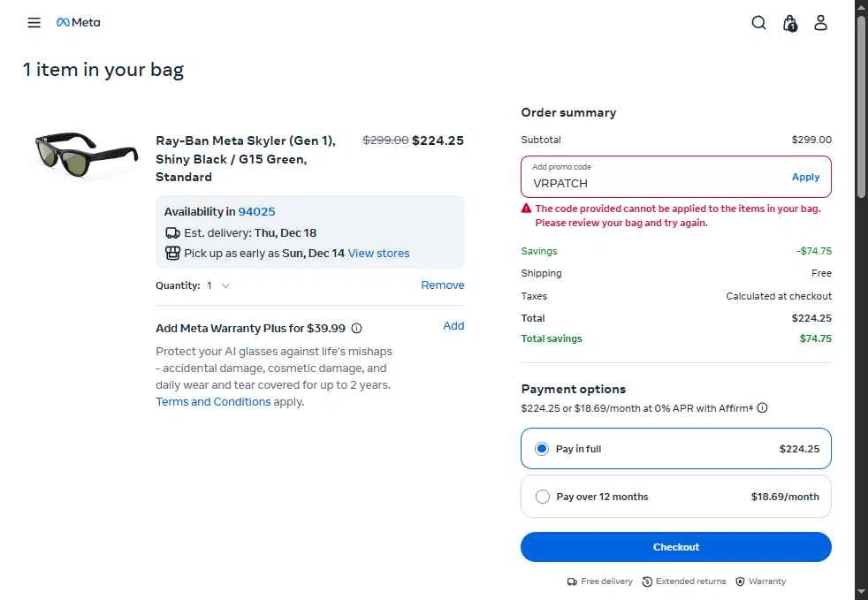868x600 pixels.
Task: Change the availability zip code 94025
Action: pos(256,212)
